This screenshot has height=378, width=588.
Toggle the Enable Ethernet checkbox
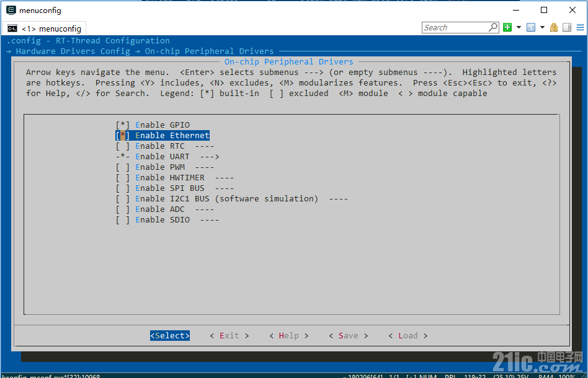tap(123, 135)
